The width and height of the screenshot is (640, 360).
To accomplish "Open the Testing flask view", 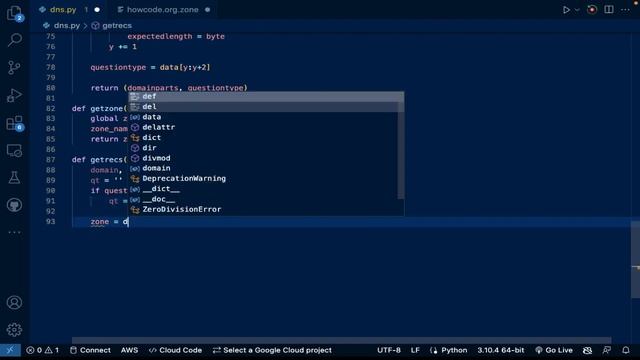I will coord(15,178).
